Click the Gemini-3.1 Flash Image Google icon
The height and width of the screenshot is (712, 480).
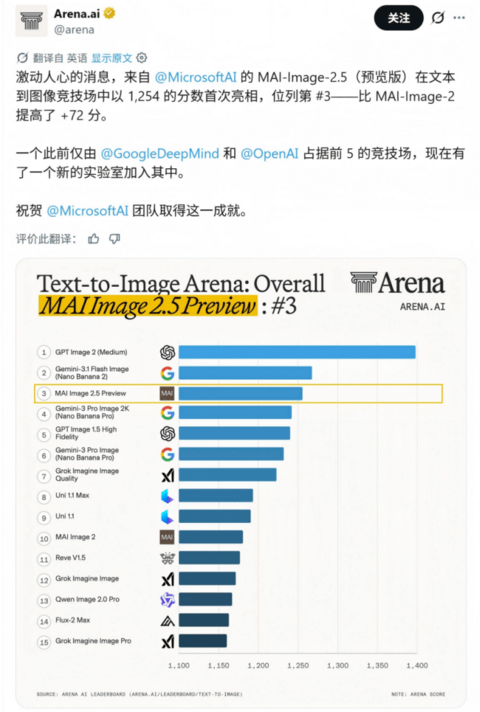[x=168, y=373]
